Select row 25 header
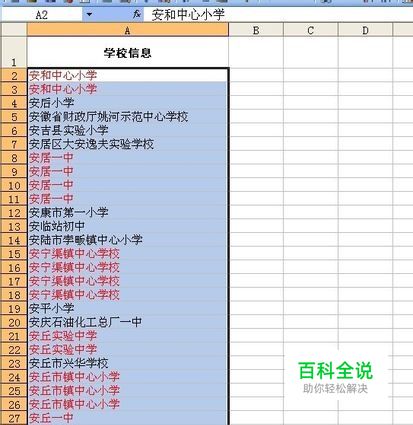 tap(13, 391)
